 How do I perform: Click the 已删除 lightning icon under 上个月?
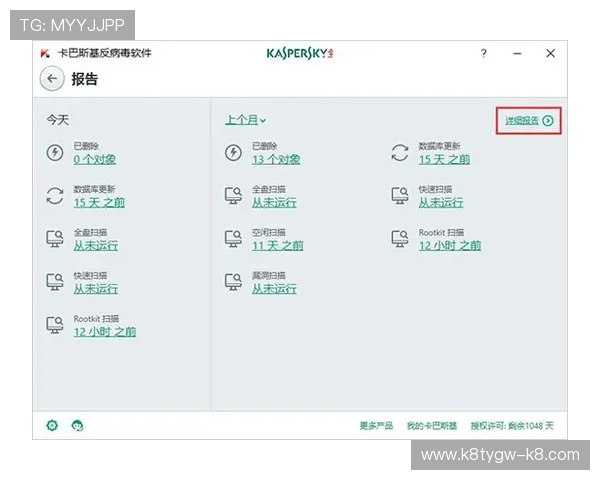pos(233,152)
